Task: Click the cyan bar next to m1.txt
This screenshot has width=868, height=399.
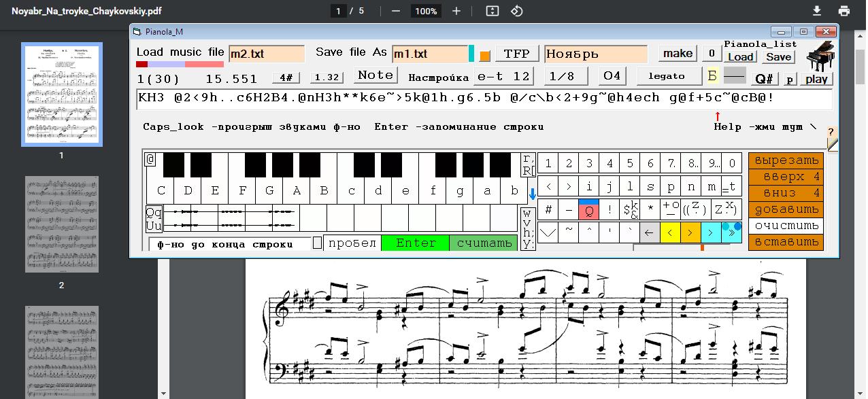Action: [x=471, y=54]
